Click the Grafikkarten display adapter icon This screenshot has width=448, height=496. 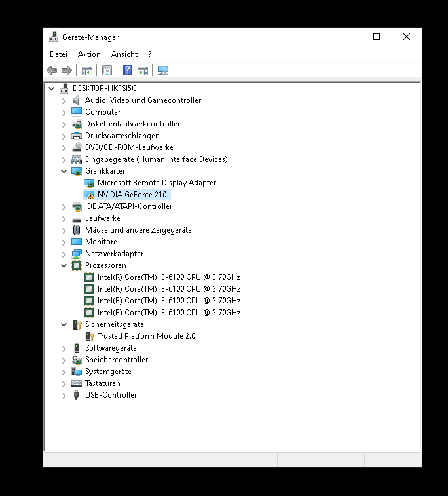pyautogui.click(x=77, y=171)
